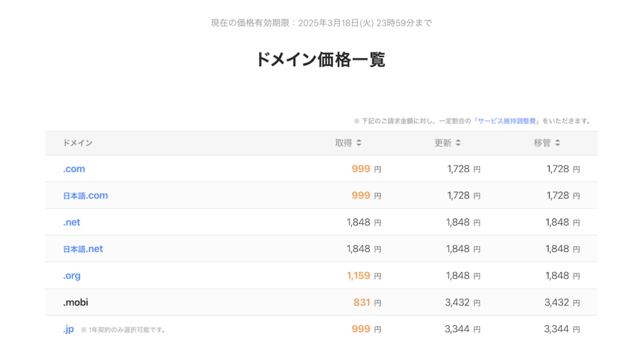
Task: Select .net 移管 price 1,848 円
Action: click(563, 222)
